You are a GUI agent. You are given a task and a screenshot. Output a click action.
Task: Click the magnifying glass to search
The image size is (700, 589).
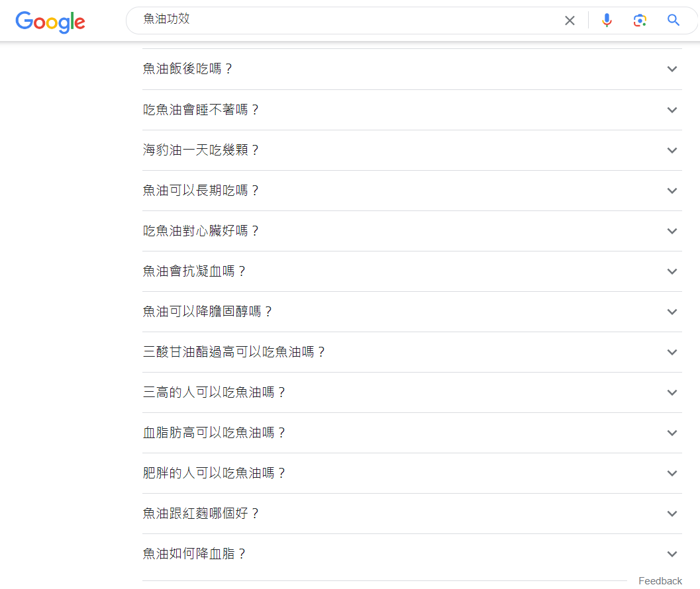coord(673,20)
